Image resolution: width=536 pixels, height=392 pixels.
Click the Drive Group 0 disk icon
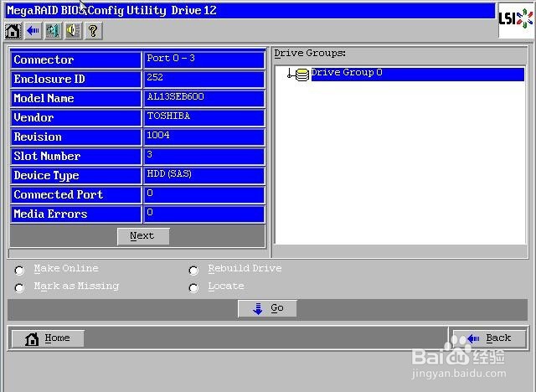click(301, 75)
